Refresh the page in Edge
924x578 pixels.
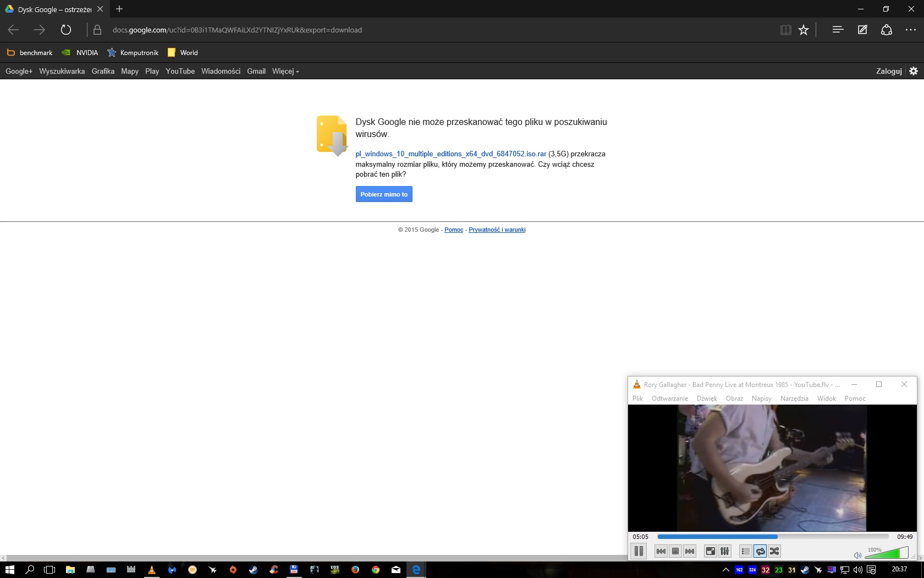pyautogui.click(x=66, y=30)
